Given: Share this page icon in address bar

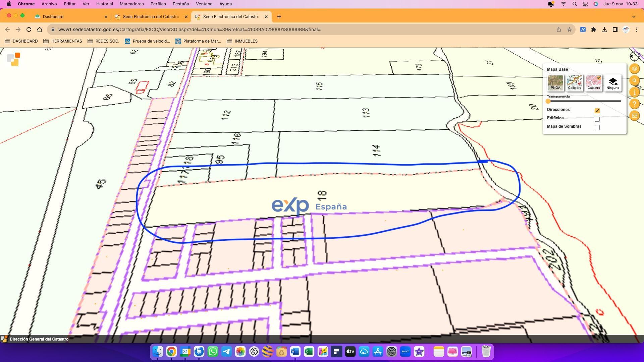Looking at the screenshot, I should point(559,29).
